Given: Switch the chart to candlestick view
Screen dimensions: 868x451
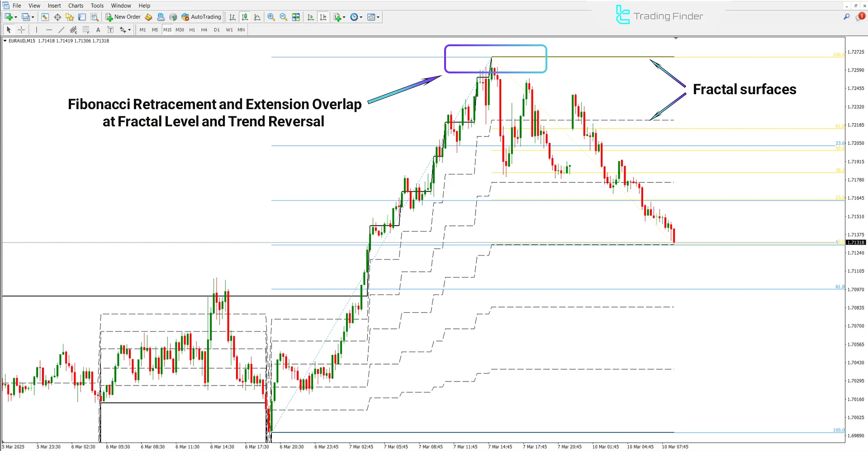Looking at the screenshot, I should pyautogui.click(x=245, y=17).
